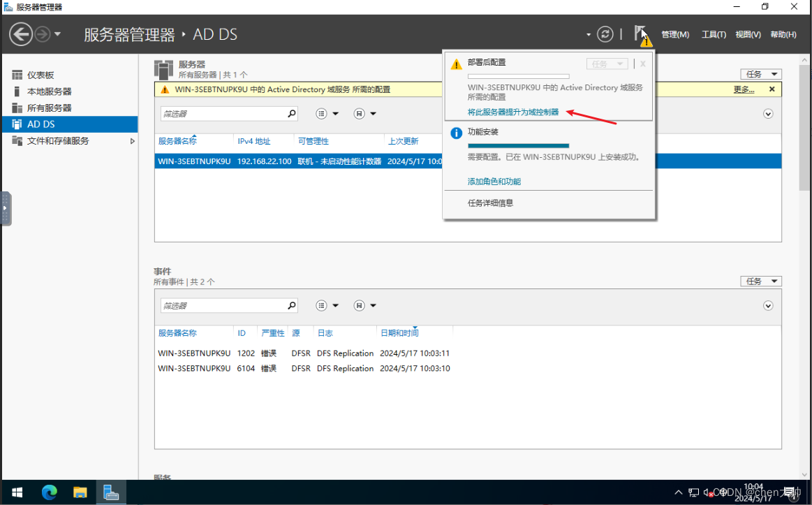Click the main vertical scrollbar
Screen dimensions: 812x505
pyautogui.click(x=804, y=126)
